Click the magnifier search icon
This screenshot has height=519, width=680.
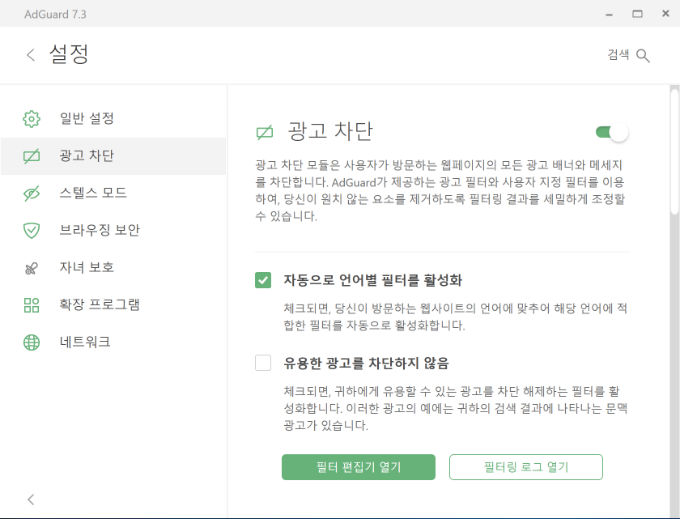[x=643, y=55]
